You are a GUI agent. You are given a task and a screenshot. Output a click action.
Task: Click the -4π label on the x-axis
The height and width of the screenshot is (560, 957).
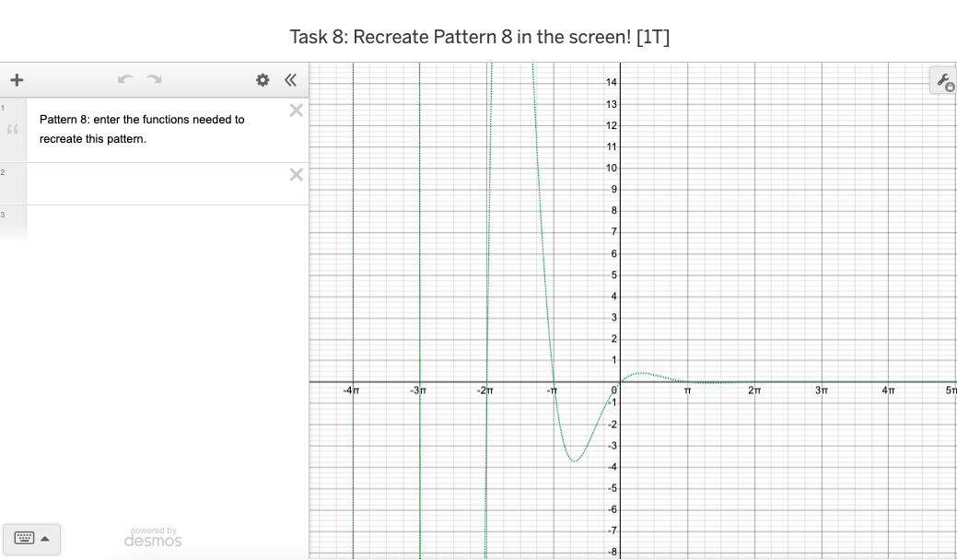[x=351, y=391]
